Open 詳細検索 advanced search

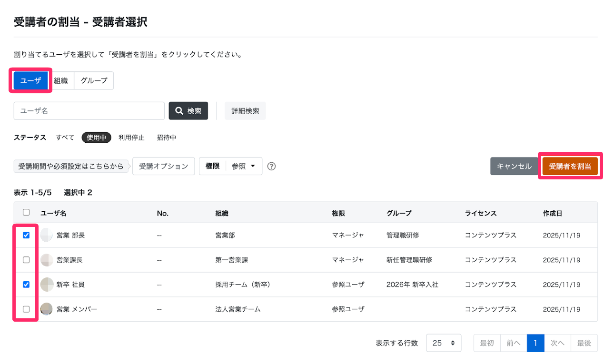coord(245,111)
